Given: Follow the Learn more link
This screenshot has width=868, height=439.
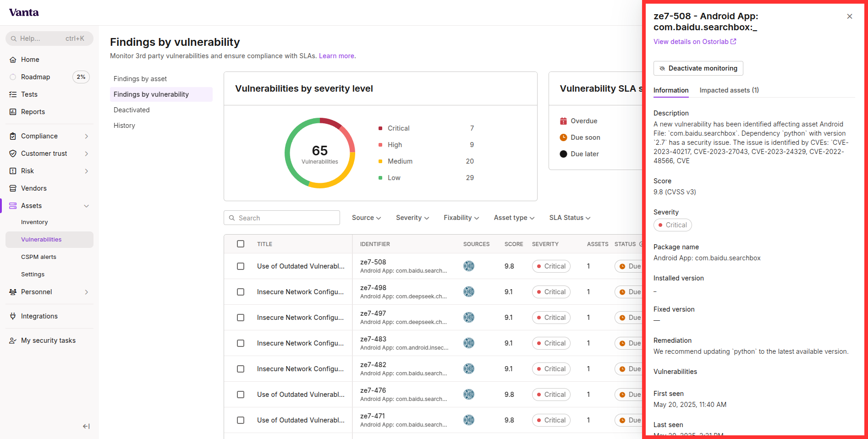Looking at the screenshot, I should pos(336,56).
